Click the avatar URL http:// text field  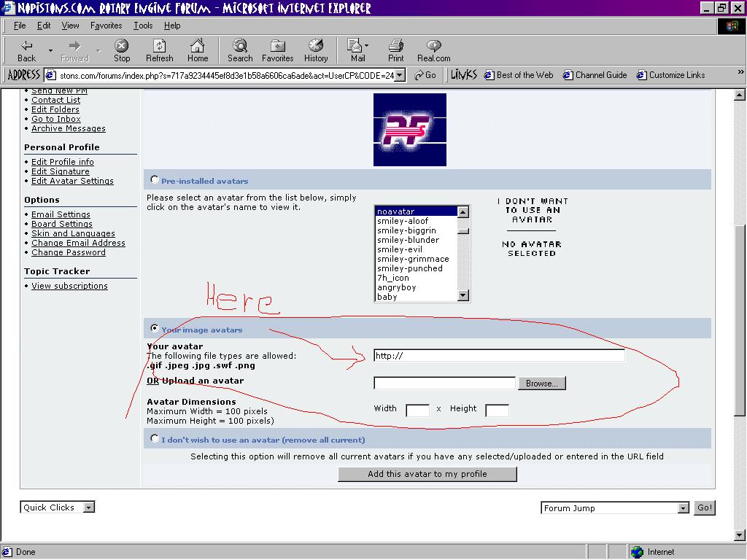click(499, 356)
